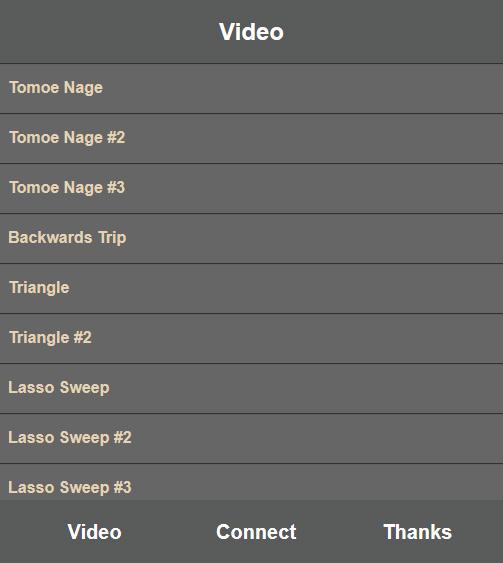Open the Lasso Sweep entry

(x=251, y=388)
